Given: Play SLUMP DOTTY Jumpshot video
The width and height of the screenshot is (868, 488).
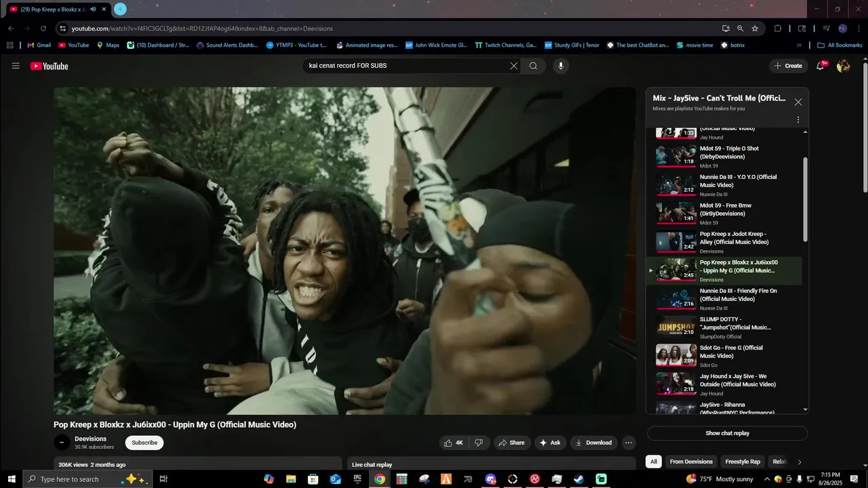Looking at the screenshot, I should pyautogui.click(x=724, y=327).
